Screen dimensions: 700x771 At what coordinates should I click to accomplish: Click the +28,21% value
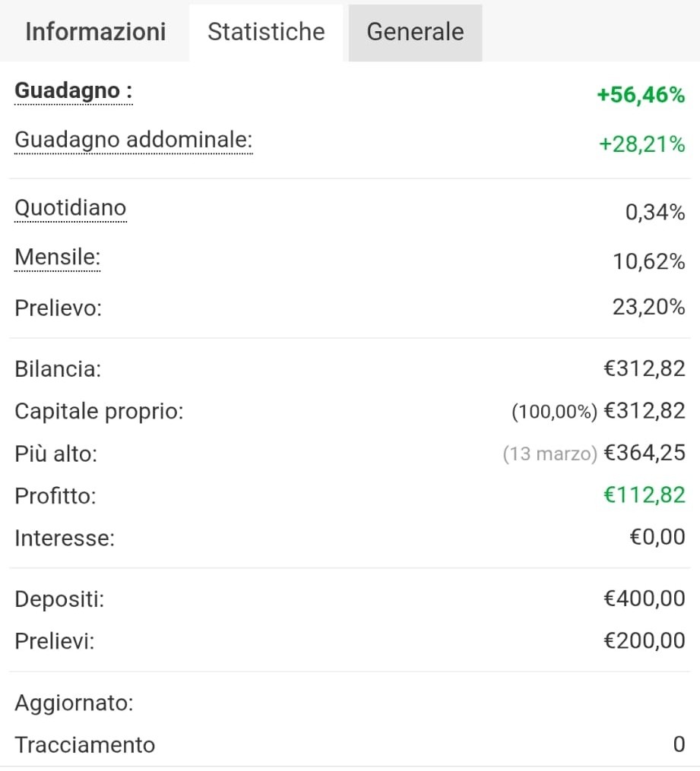click(x=642, y=144)
